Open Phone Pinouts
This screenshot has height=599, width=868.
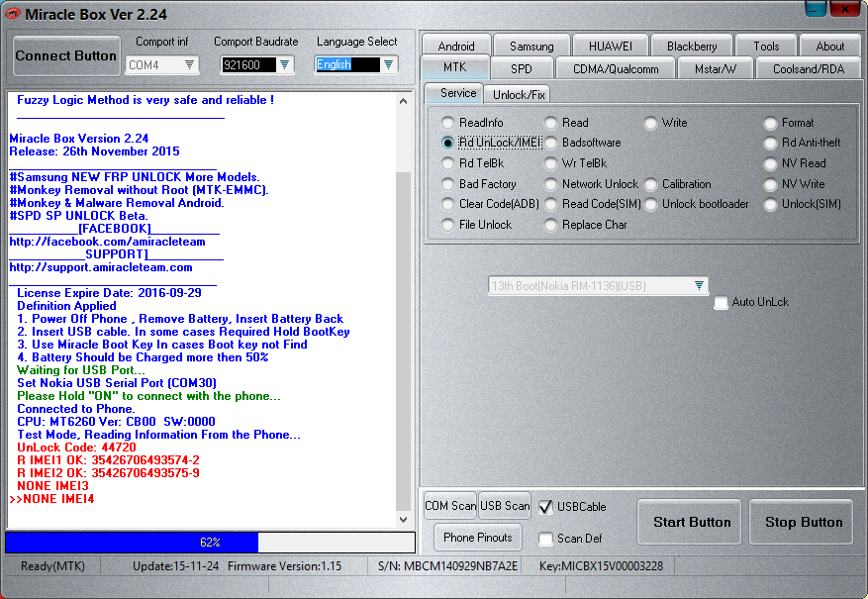[x=477, y=538]
